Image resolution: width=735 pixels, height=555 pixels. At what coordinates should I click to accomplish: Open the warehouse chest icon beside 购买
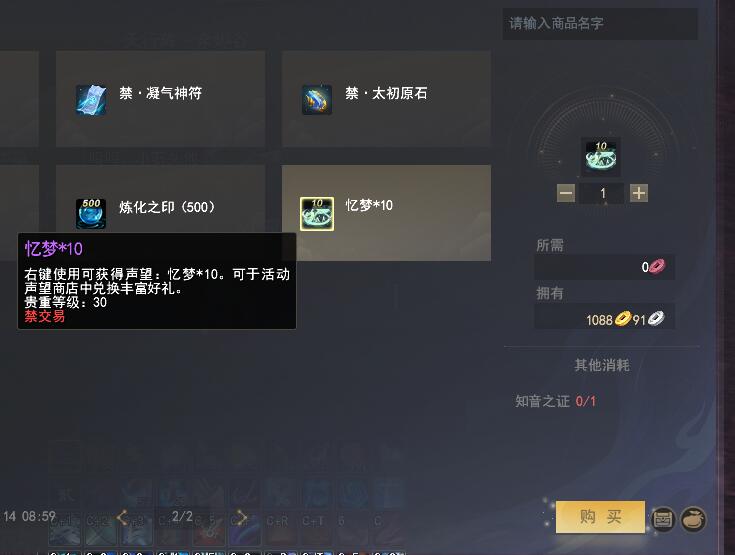point(663,519)
